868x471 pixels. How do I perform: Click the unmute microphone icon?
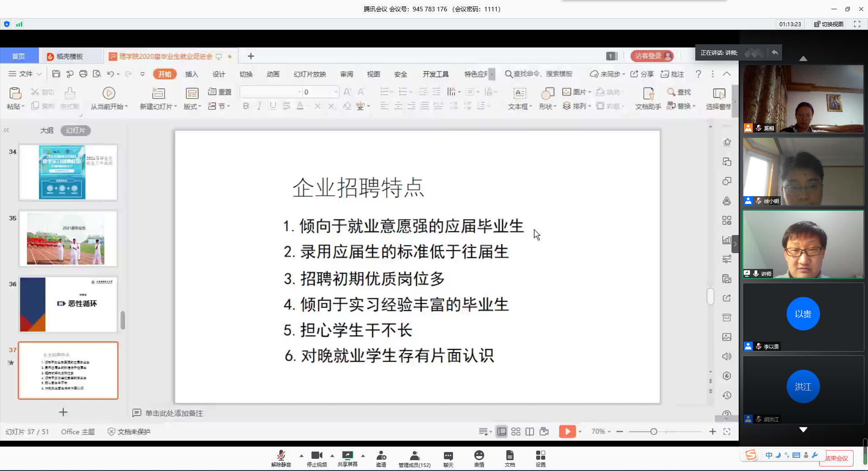pyautogui.click(x=281, y=456)
